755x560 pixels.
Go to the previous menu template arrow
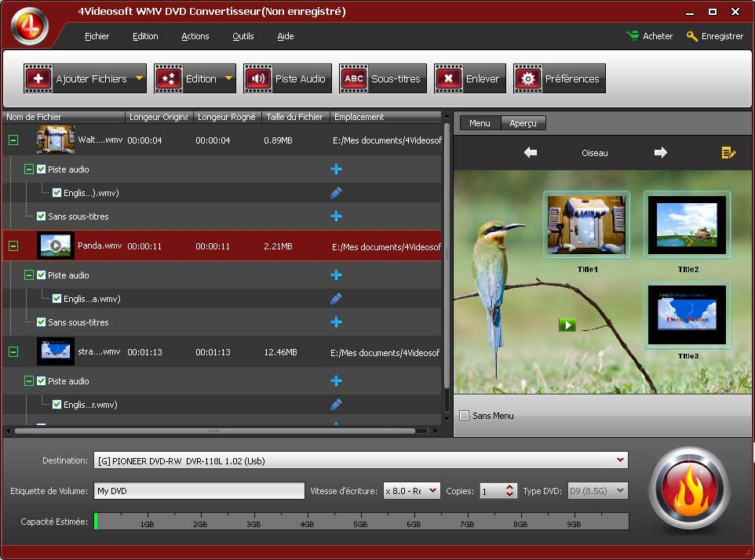tap(531, 153)
